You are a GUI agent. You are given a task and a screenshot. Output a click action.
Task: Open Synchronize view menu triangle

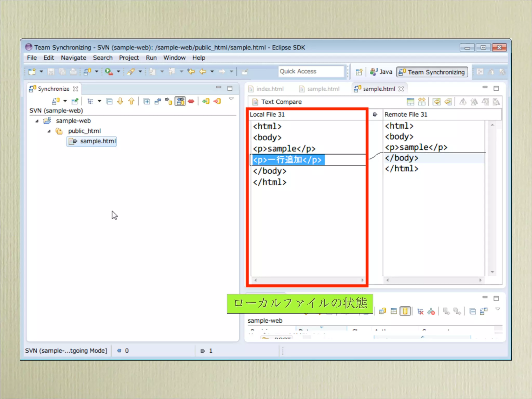(231, 99)
